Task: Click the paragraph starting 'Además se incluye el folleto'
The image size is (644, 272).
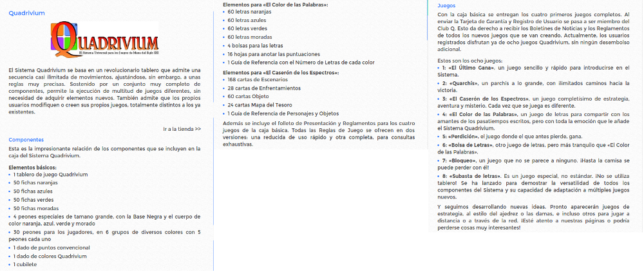Action: pos(319,134)
